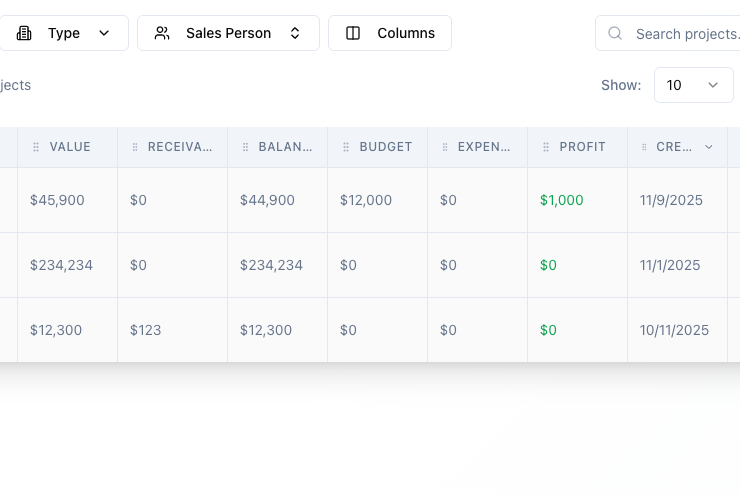Click the columns layout icon
Image resolution: width=740 pixels, height=495 pixels.
point(353,33)
